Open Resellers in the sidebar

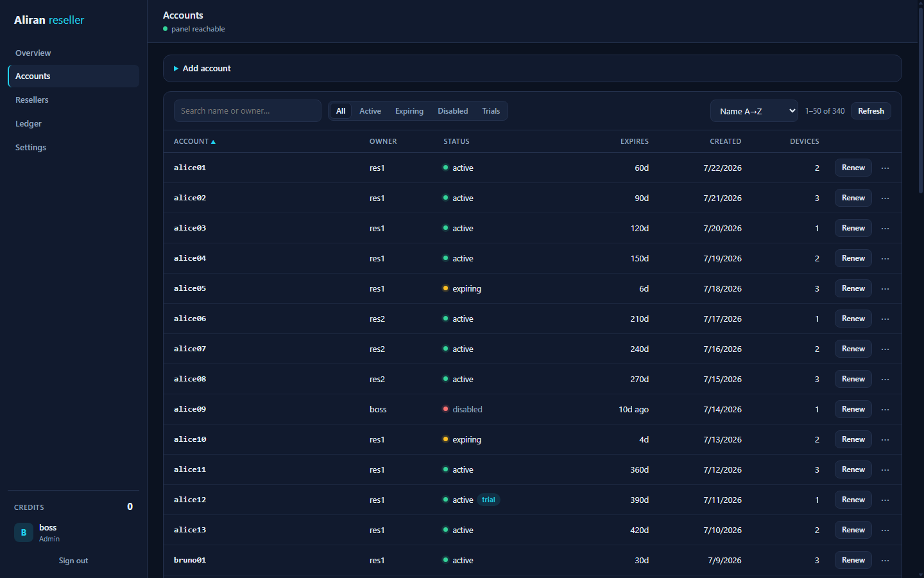pyautogui.click(x=73, y=100)
